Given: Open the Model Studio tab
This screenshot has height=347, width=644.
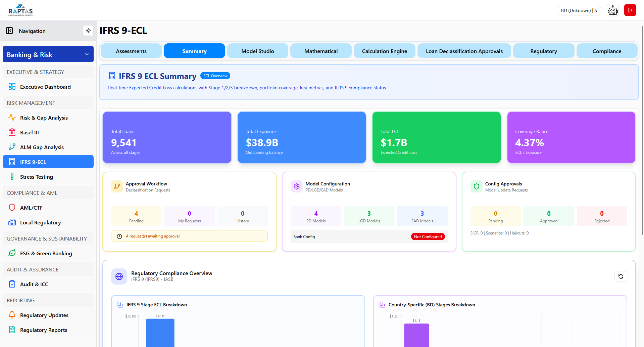Looking at the screenshot, I should pyautogui.click(x=258, y=51).
